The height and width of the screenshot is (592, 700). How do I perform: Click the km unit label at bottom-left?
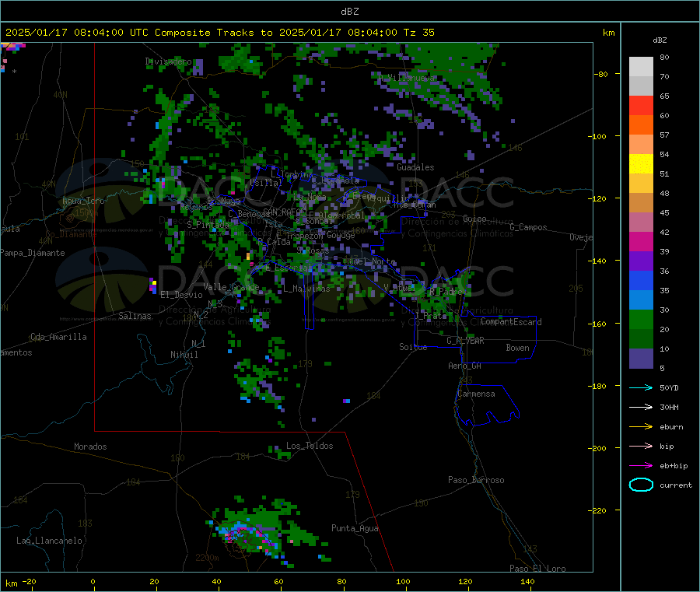11,583
